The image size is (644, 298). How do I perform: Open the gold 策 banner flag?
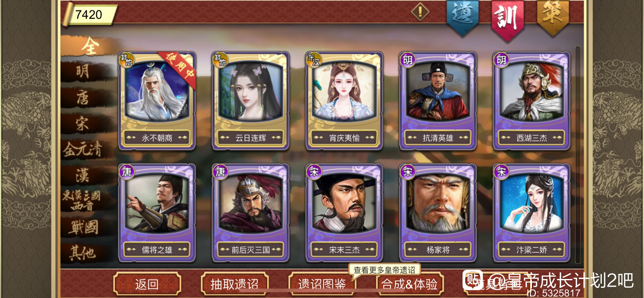point(553,17)
